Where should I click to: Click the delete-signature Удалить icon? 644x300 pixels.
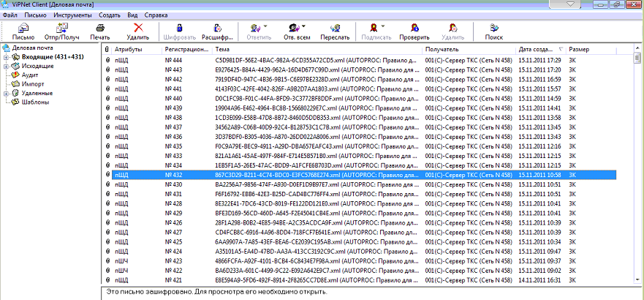point(452,29)
